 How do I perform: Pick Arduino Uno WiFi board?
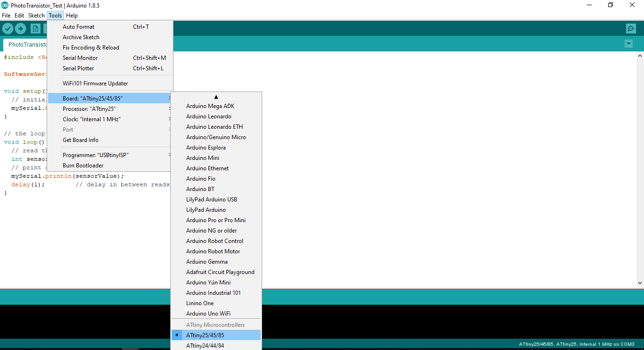(216, 314)
